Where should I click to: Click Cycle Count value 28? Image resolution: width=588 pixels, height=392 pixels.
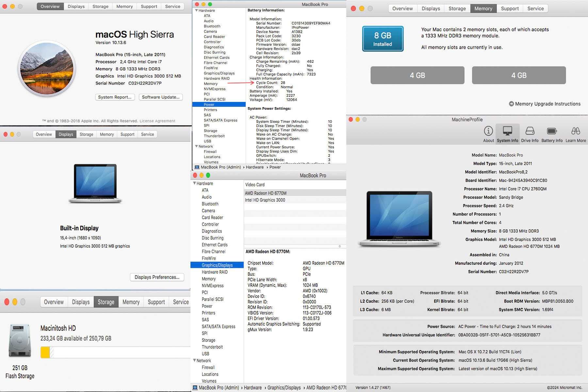point(283,83)
